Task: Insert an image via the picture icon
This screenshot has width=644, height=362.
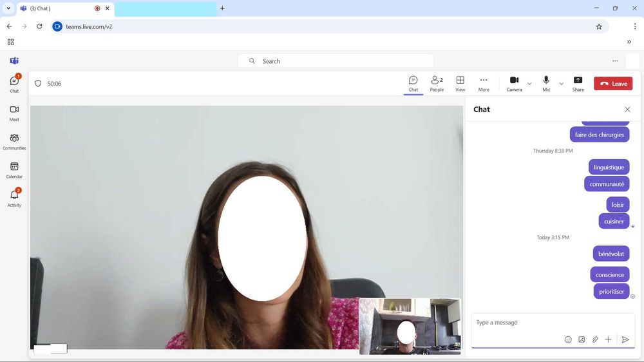Action: [x=582, y=339]
